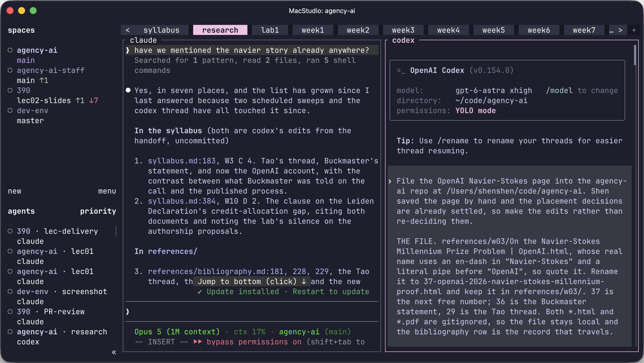Switch to the week3 tab

(403, 30)
